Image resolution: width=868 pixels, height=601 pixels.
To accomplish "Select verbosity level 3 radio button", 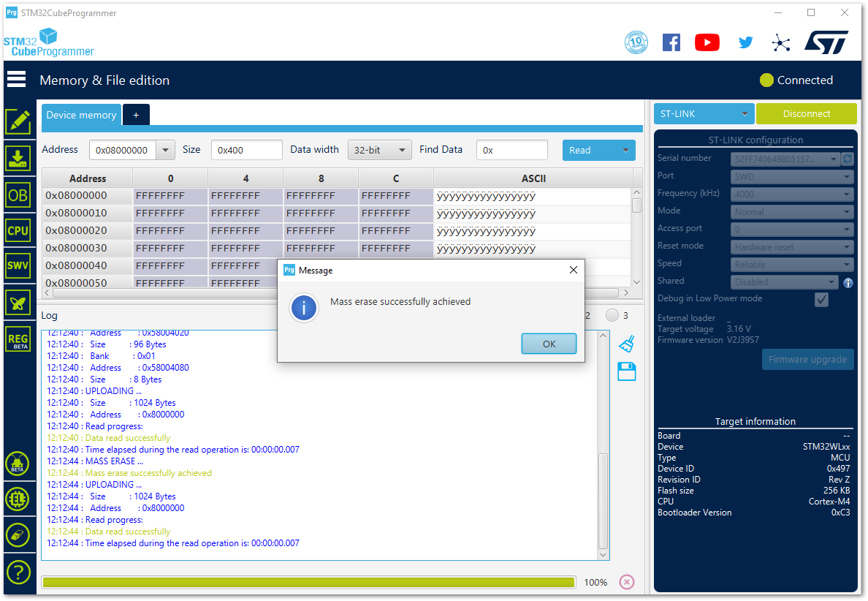I will (x=612, y=315).
